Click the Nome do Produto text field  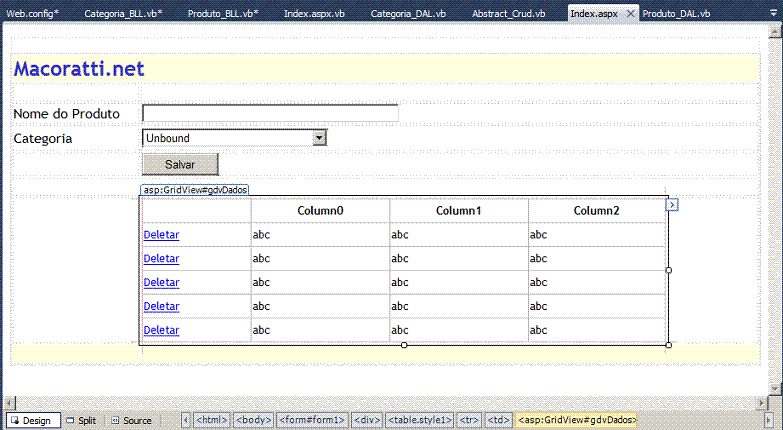pyautogui.click(x=270, y=113)
